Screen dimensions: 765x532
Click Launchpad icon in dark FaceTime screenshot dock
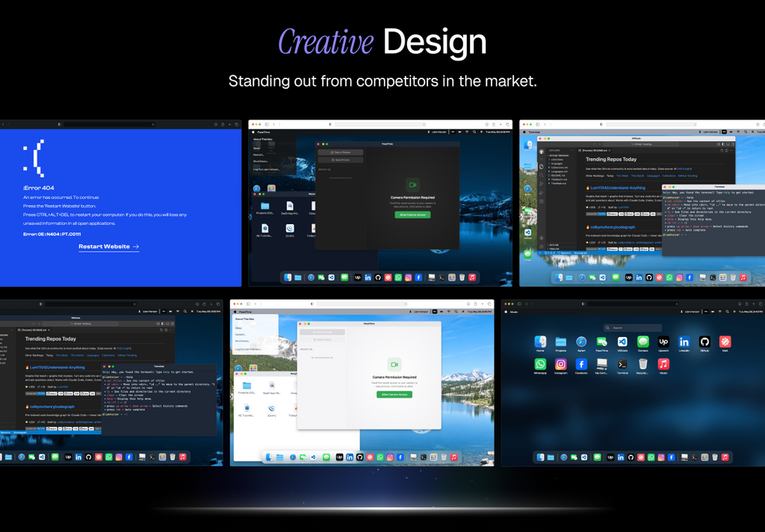tap(452, 278)
